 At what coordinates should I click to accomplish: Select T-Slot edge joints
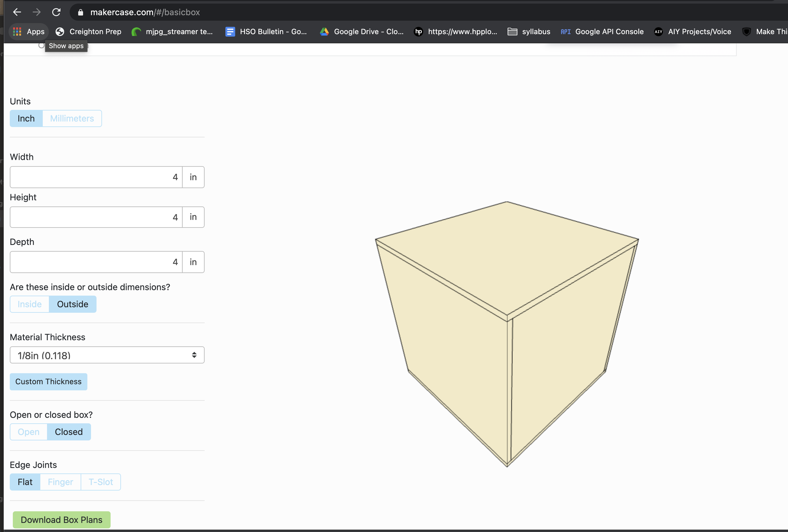(100, 482)
